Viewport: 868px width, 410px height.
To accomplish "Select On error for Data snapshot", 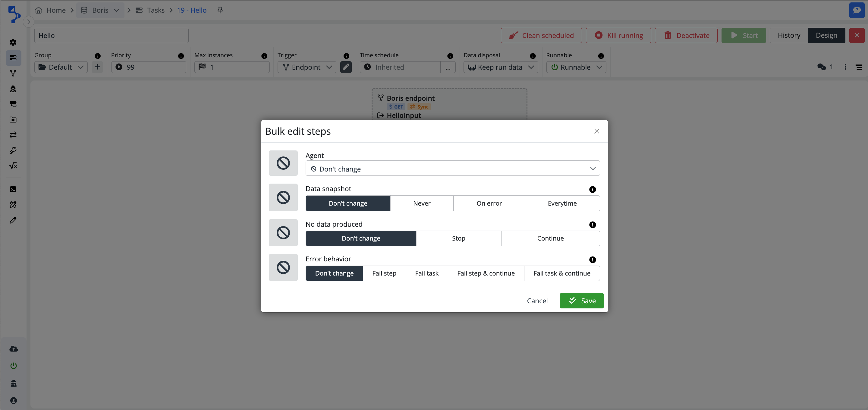I will point(489,203).
